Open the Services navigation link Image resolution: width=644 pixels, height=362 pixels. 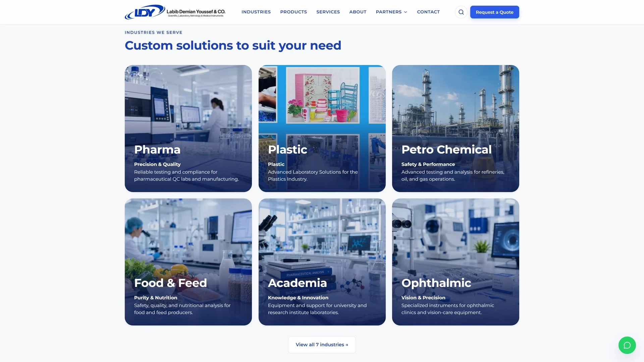[x=328, y=12]
